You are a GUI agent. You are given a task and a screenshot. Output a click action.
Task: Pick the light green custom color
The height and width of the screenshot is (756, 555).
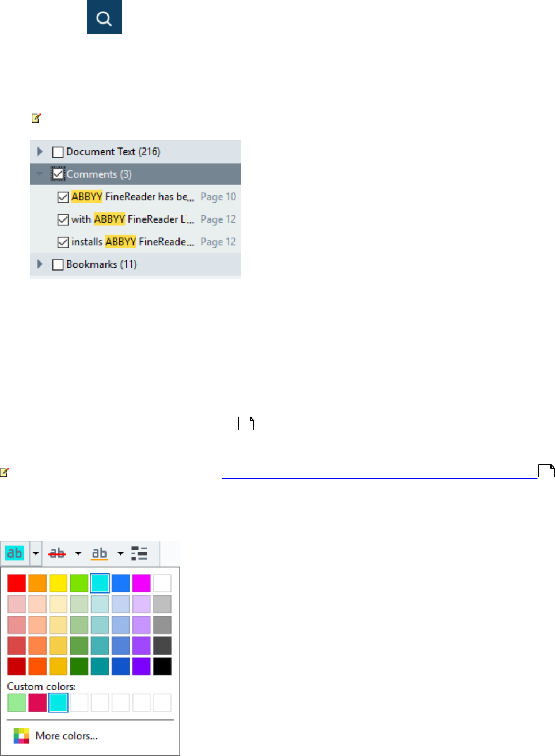tap(17, 702)
